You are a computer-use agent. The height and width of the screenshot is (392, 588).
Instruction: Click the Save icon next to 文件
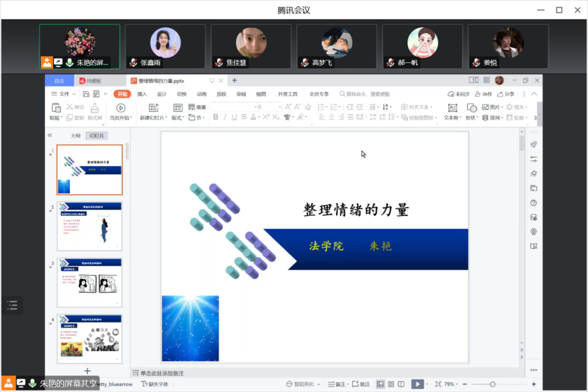[x=86, y=94]
